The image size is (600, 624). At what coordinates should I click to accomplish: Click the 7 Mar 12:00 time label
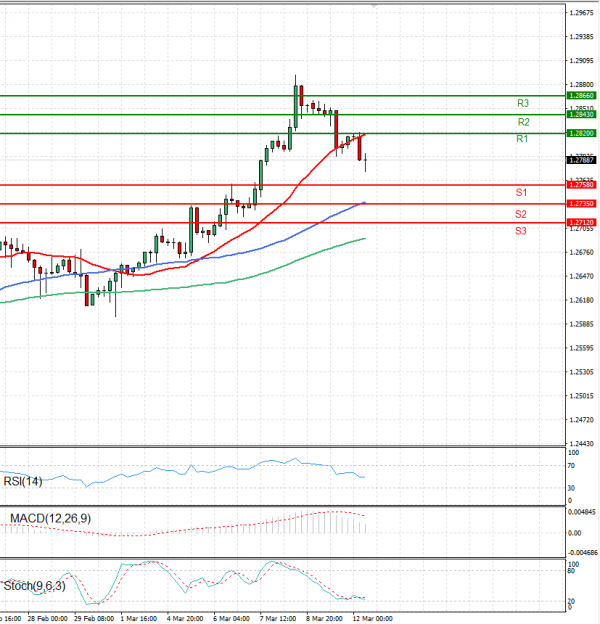point(276,618)
